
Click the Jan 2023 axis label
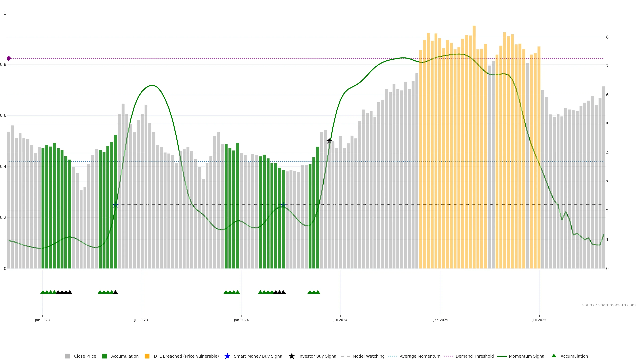click(42, 320)
